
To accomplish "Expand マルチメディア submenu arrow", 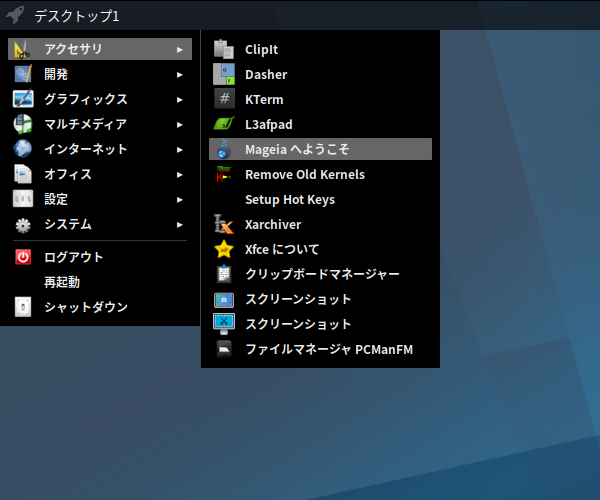I will (x=179, y=125).
